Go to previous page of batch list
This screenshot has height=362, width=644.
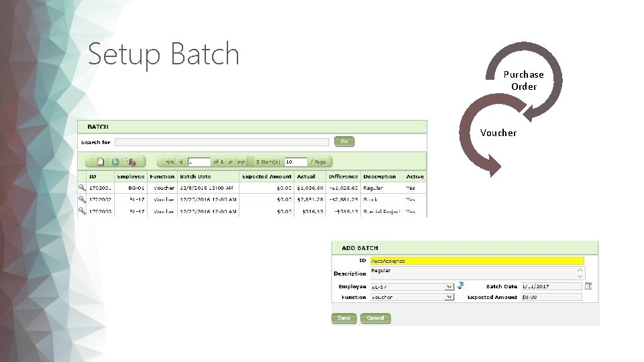[180, 162]
